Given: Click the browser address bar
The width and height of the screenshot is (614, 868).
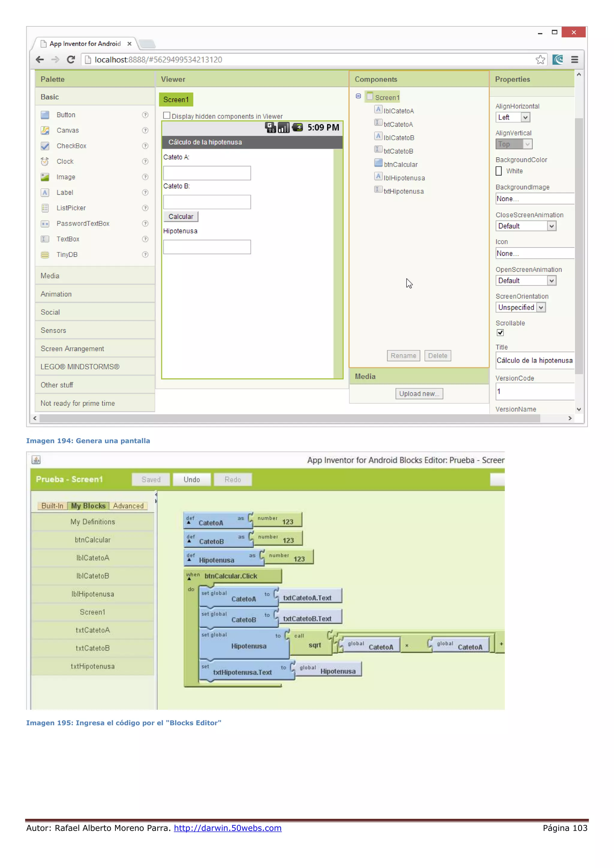Looking at the screenshot, I should tap(314, 59).
